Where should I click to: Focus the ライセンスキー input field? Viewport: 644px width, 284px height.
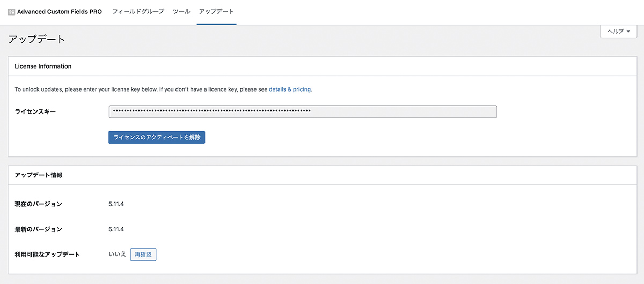pyautogui.click(x=303, y=111)
